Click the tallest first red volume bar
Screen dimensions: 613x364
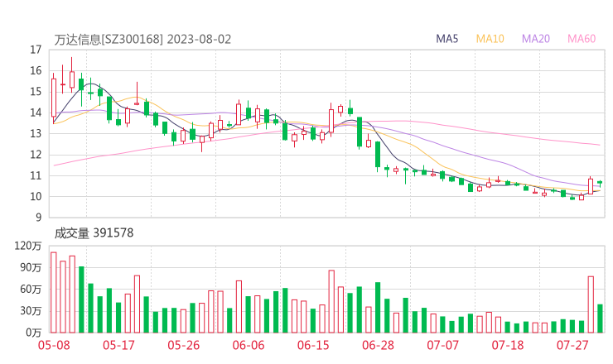coord(54,293)
